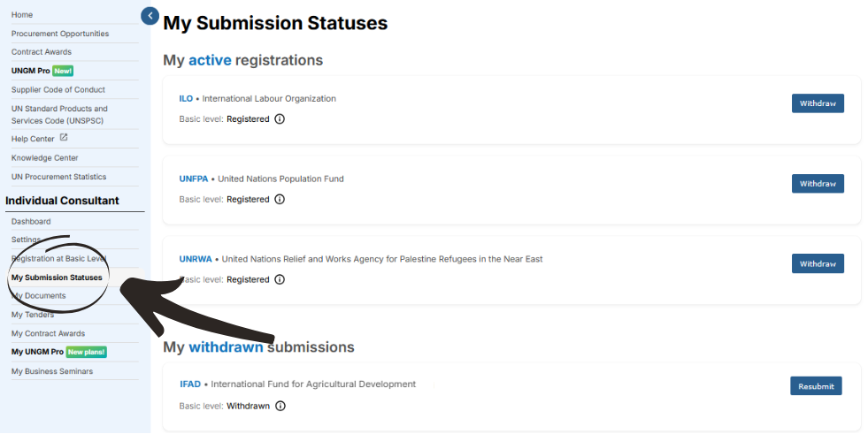Open Knowledge Center from the sidebar

[x=45, y=158]
